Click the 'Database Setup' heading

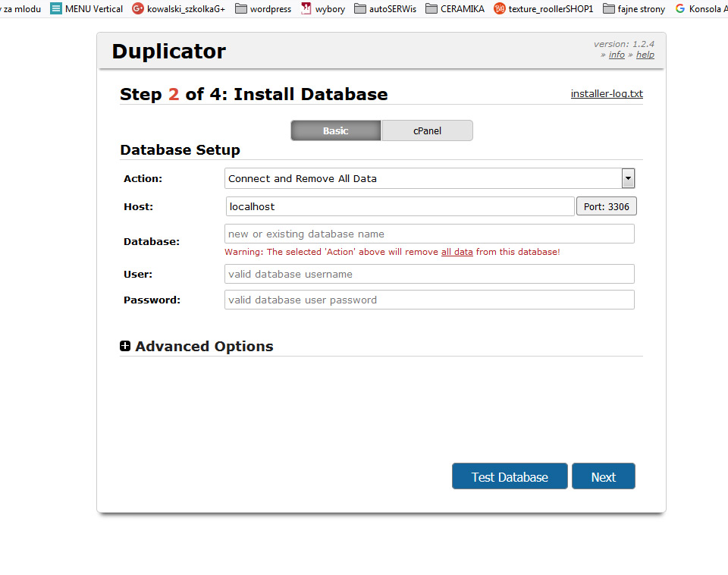[180, 150]
